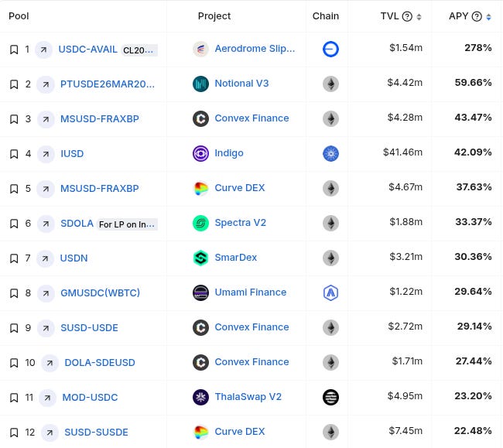The width and height of the screenshot is (503, 448).
Task: Open the ThalaSwap V2 project link
Action: point(248,397)
